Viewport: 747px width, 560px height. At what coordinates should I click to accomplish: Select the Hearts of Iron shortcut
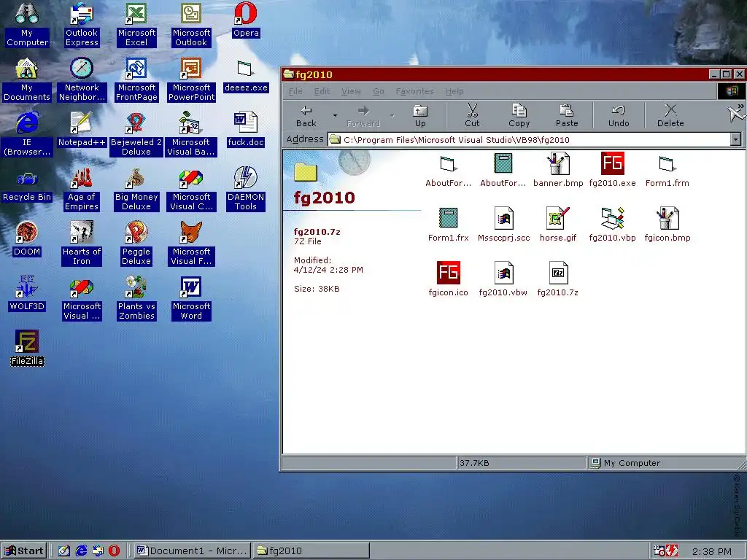click(82, 244)
